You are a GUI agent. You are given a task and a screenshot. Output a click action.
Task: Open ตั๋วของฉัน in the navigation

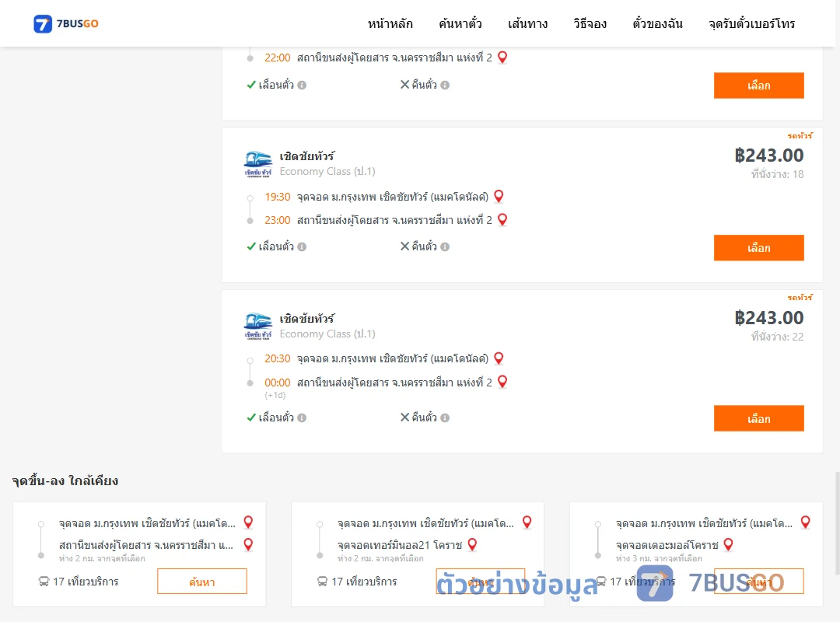click(657, 23)
